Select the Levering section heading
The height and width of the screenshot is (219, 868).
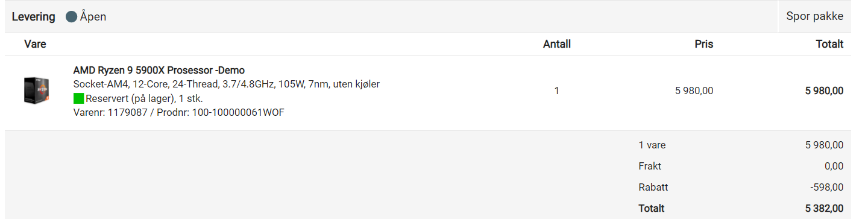pos(34,17)
